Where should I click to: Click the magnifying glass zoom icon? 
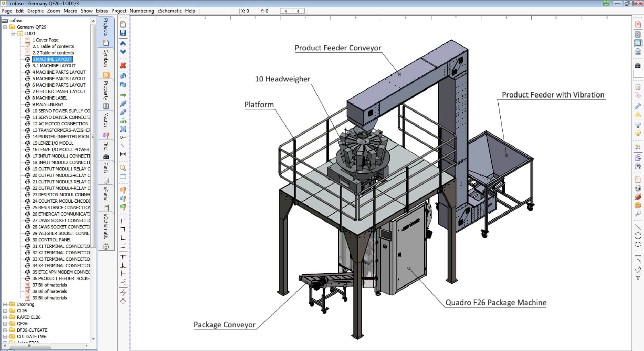(x=123, y=168)
